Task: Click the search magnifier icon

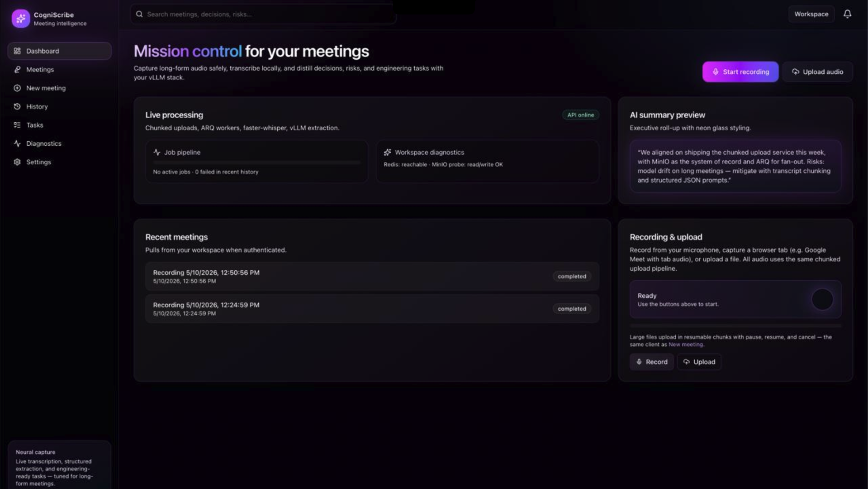Action: tap(139, 14)
